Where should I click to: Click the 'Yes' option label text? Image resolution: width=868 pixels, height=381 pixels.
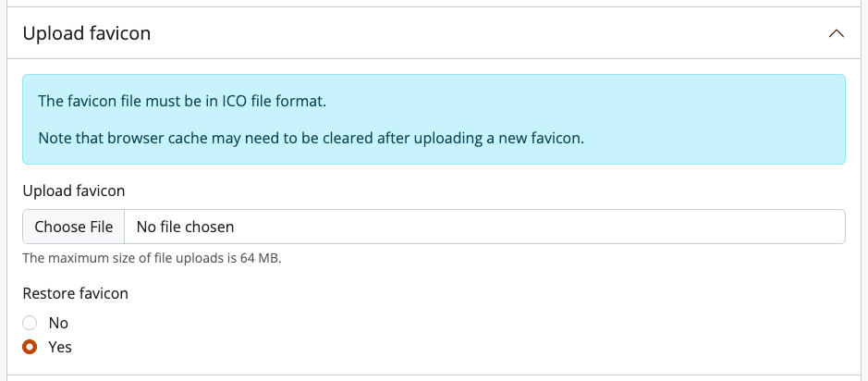(60, 347)
